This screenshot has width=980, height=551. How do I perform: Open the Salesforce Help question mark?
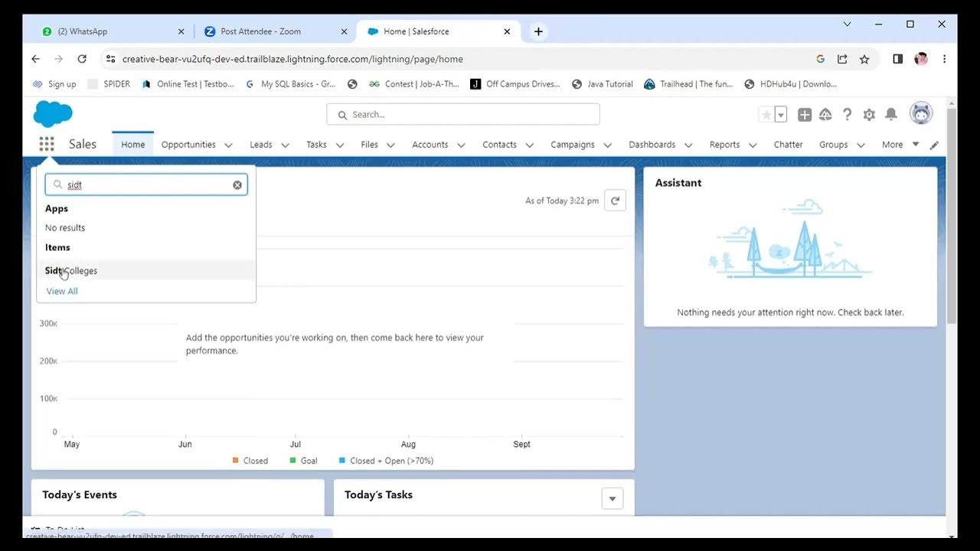click(847, 115)
